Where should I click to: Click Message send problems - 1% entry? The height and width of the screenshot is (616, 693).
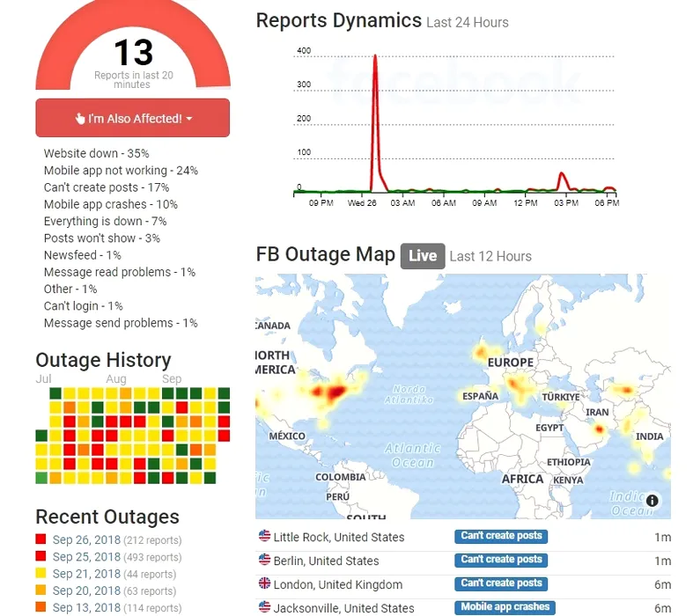click(121, 323)
